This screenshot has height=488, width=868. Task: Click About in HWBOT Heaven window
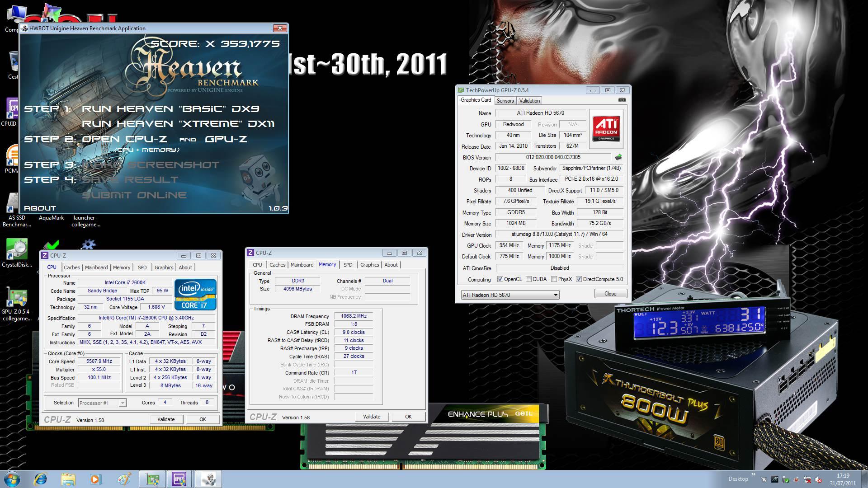coord(40,208)
